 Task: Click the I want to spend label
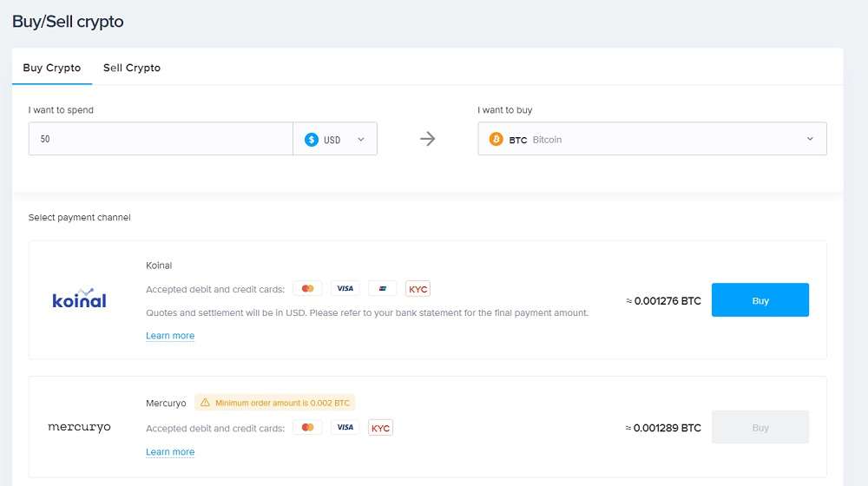[x=61, y=109]
